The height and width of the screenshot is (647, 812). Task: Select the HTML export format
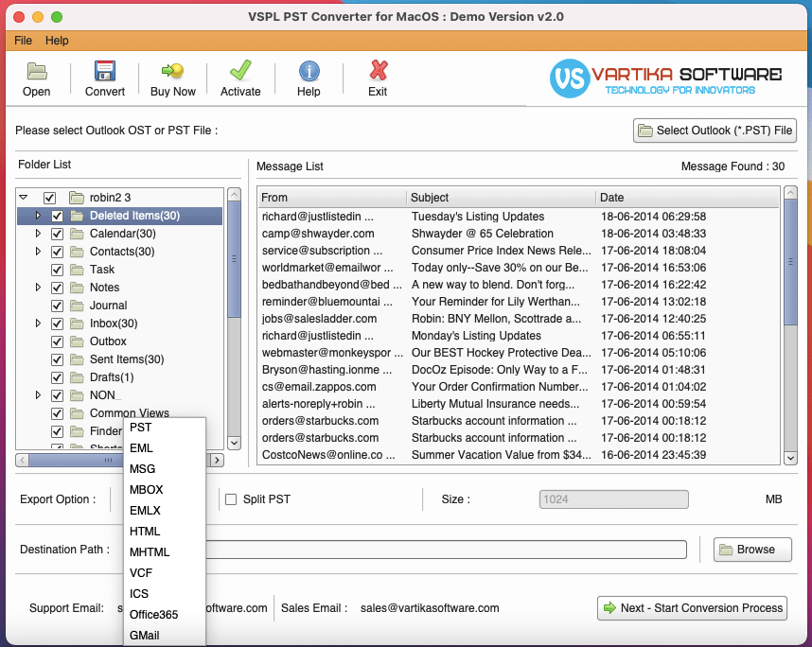tap(165, 531)
